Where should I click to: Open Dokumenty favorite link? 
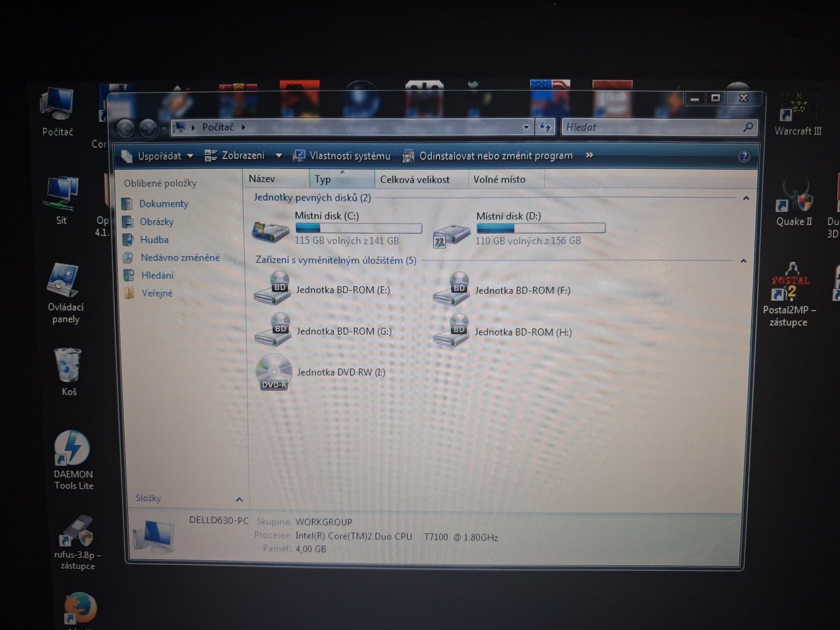[164, 204]
